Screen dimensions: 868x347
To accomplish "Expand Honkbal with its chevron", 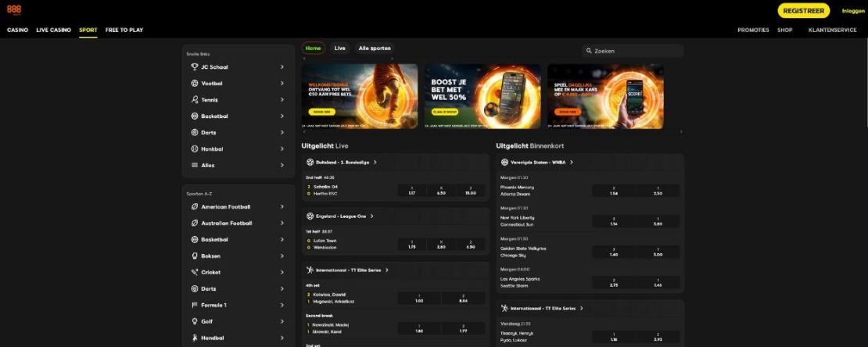I will click(282, 148).
